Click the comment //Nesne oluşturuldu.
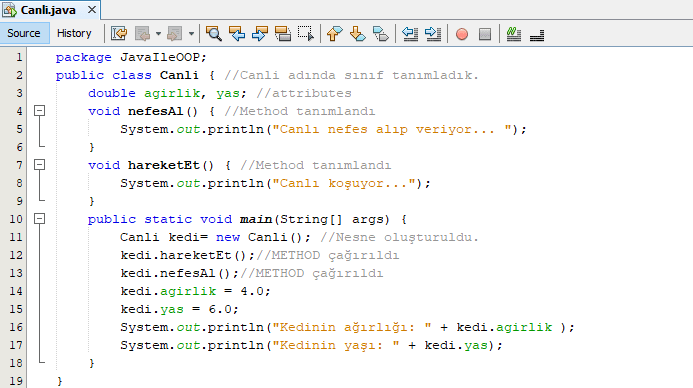The image size is (693, 388). [400, 237]
